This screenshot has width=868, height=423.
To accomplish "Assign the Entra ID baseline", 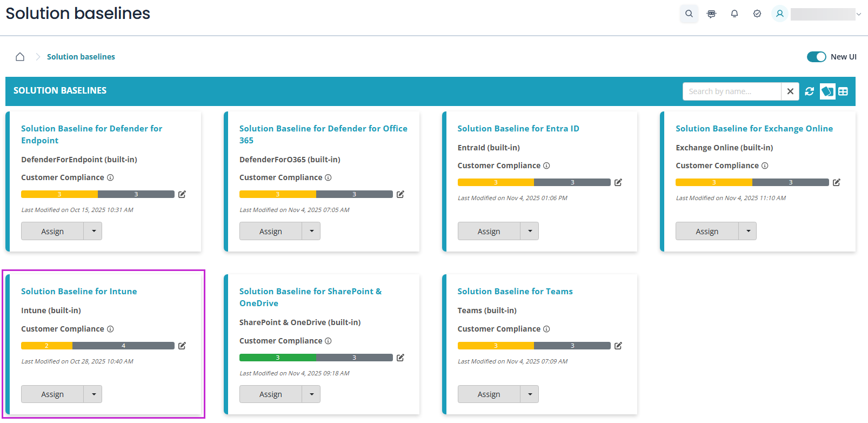I will [489, 231].
